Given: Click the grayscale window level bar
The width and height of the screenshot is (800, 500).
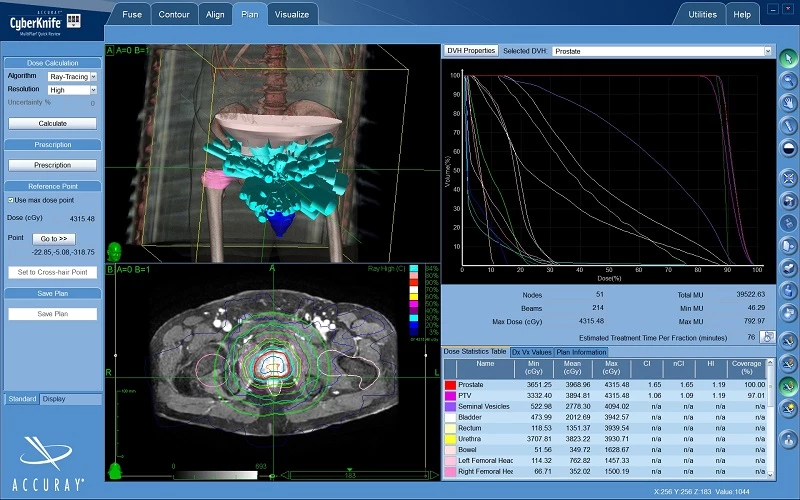Looking at the screenshot, I should pos(215,476).
